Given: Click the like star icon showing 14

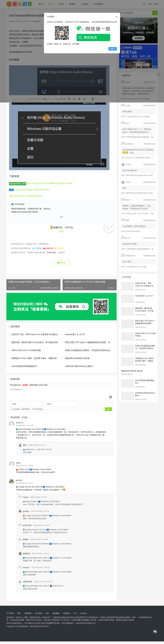Looking at the screenshot, I should coord(31,99).
